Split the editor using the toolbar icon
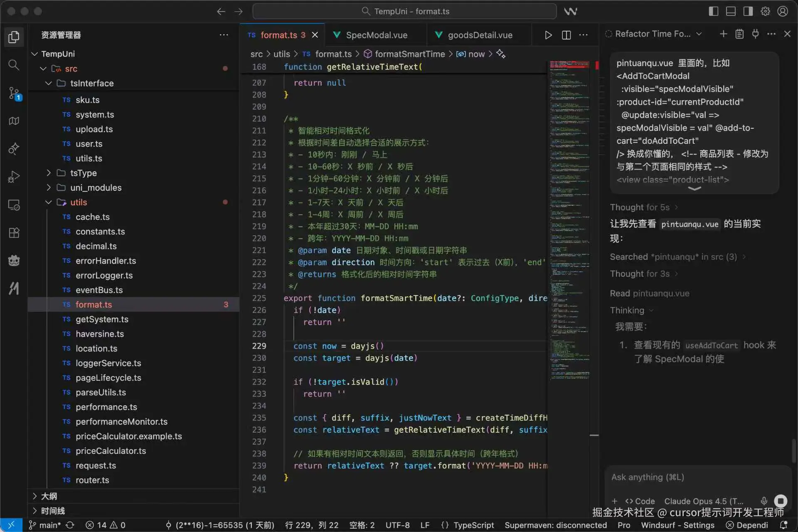The height and width of the screenshot is (532, 798). click(566, 35)
